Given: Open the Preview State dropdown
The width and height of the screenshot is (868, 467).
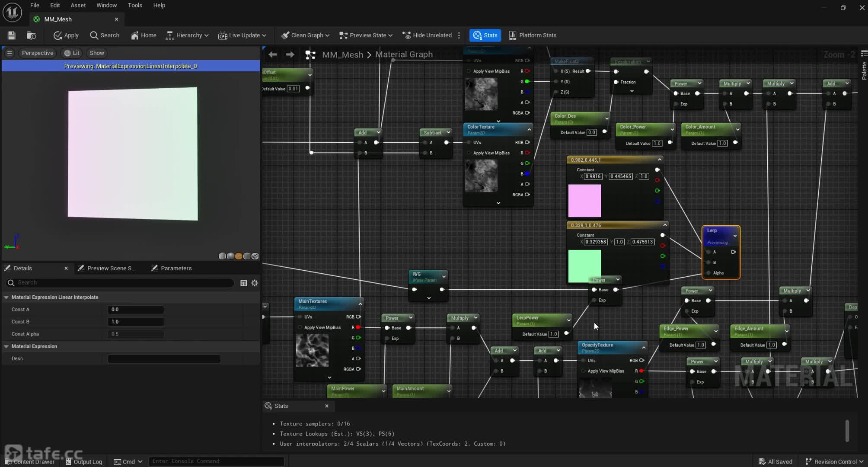Looking at the screenshot, I should pos(366,35).
